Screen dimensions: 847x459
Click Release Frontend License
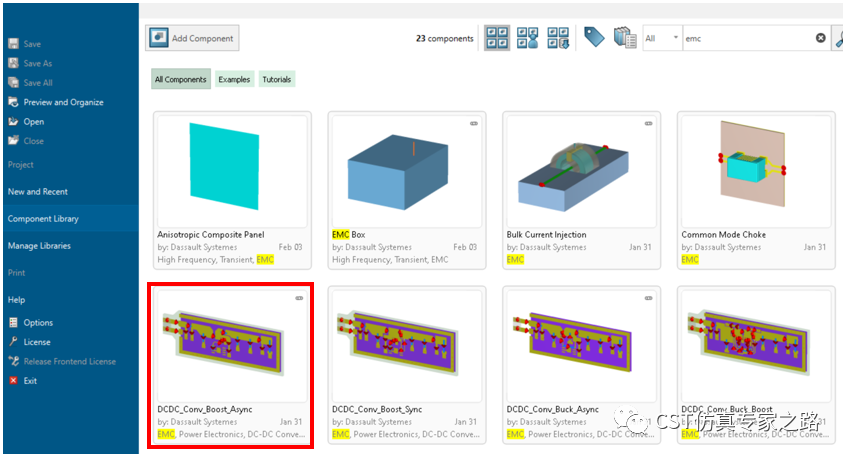(70, 361)
